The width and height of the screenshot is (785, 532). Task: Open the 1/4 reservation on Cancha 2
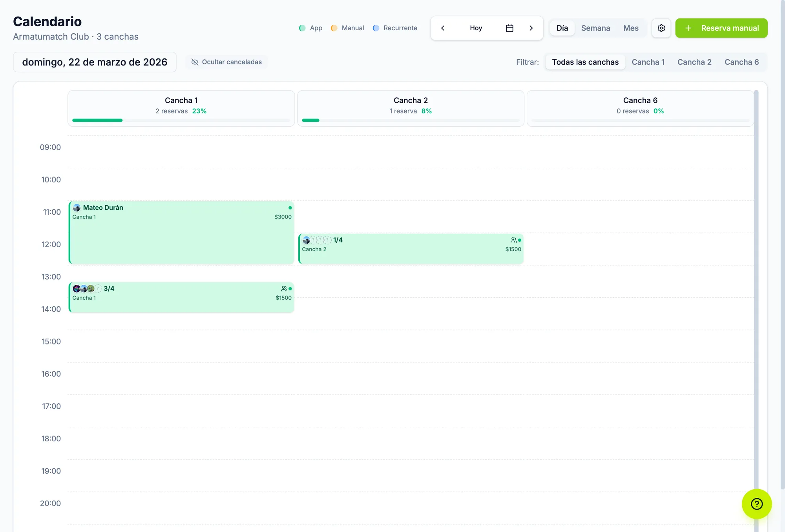click(411, 249)
